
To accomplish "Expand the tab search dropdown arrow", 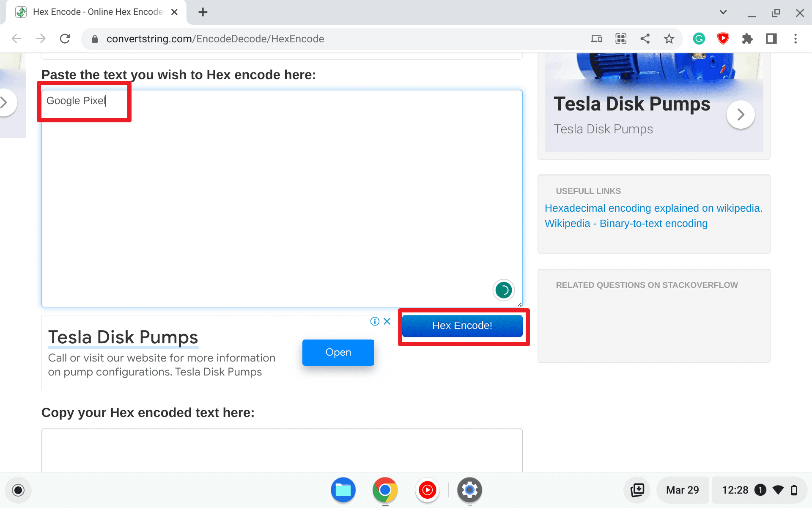I will point(723,12).
